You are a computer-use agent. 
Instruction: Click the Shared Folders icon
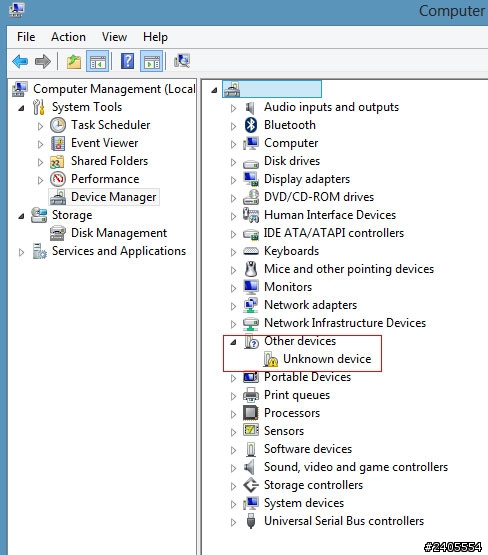click(57, 161)
